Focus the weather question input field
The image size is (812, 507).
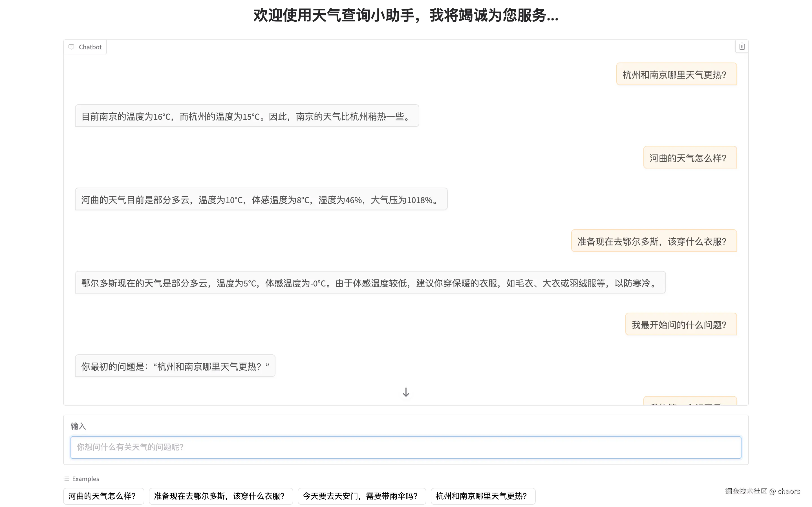coord(405,447)
